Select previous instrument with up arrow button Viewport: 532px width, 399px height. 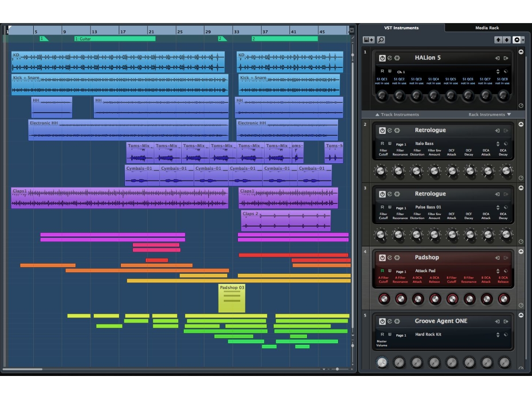pos(498,40)
